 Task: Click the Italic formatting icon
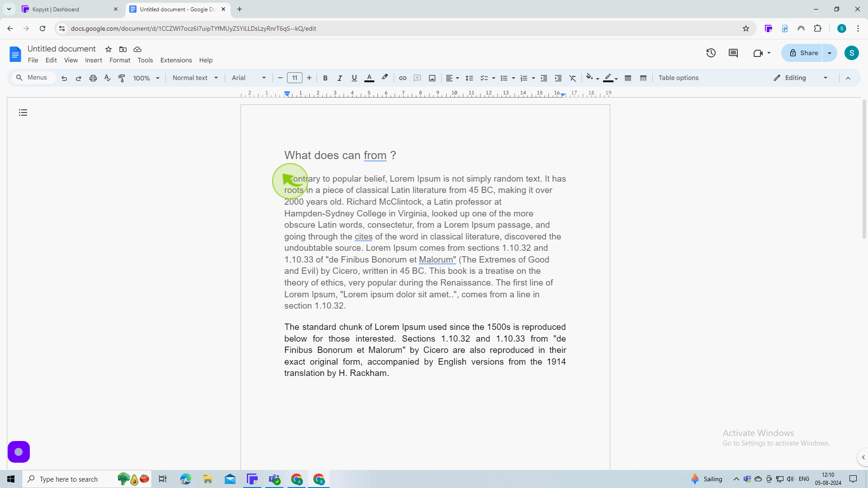pos(340,78)
